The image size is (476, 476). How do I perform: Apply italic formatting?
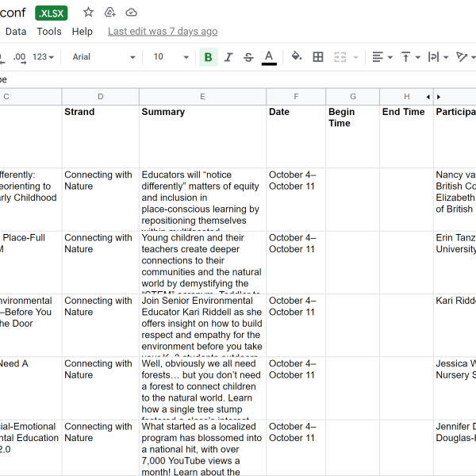[228, 57]
